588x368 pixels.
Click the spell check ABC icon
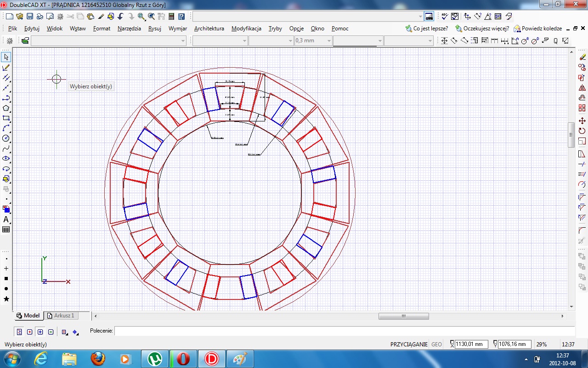[444, 17]
